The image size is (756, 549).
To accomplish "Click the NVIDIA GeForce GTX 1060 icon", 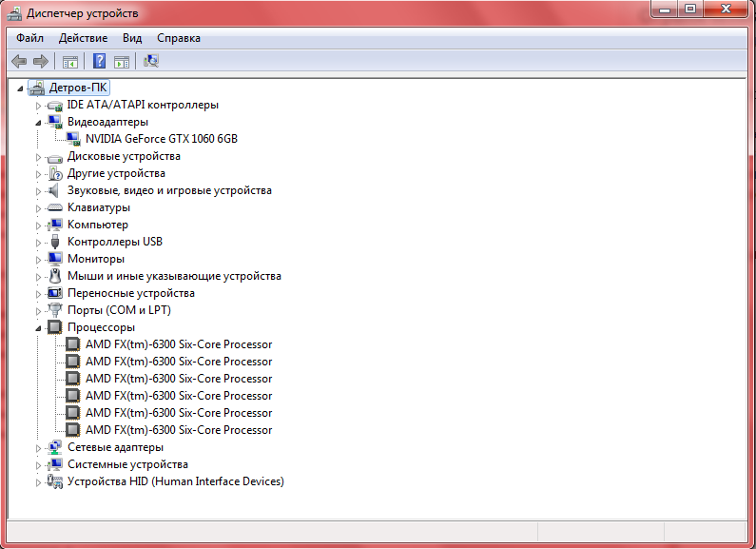I will point(73,139).
